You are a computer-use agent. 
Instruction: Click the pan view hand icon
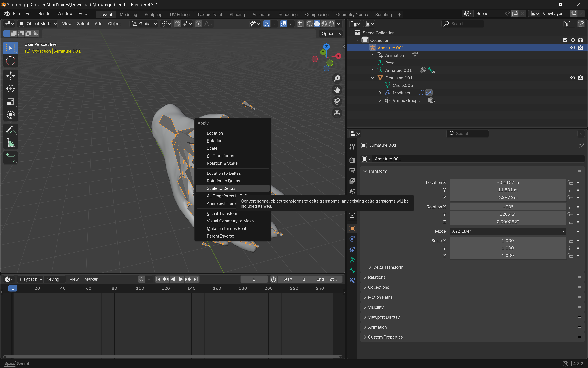pos(337,90)
